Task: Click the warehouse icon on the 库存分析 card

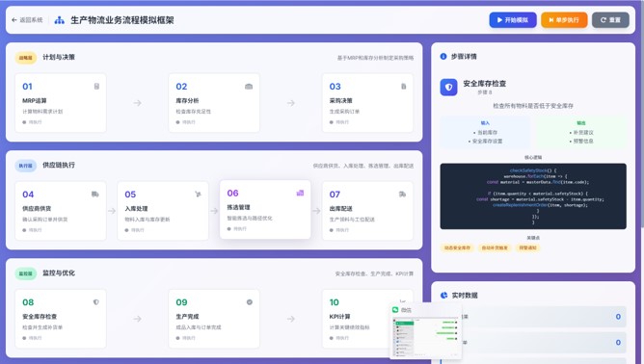Action: click(249, 86)
